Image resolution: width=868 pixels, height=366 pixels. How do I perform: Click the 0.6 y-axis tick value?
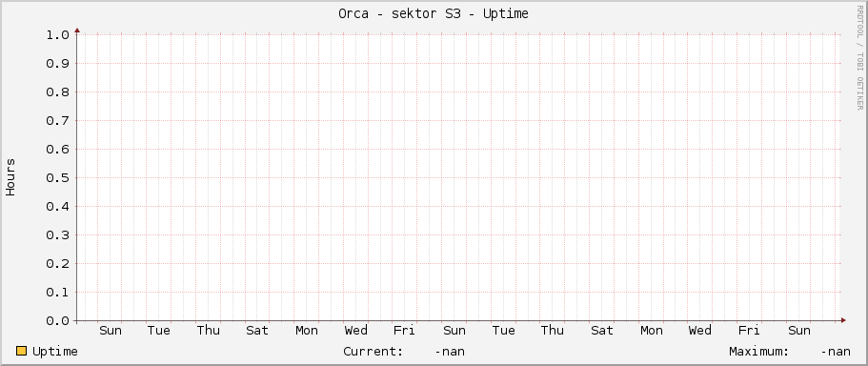click(57, 150)
